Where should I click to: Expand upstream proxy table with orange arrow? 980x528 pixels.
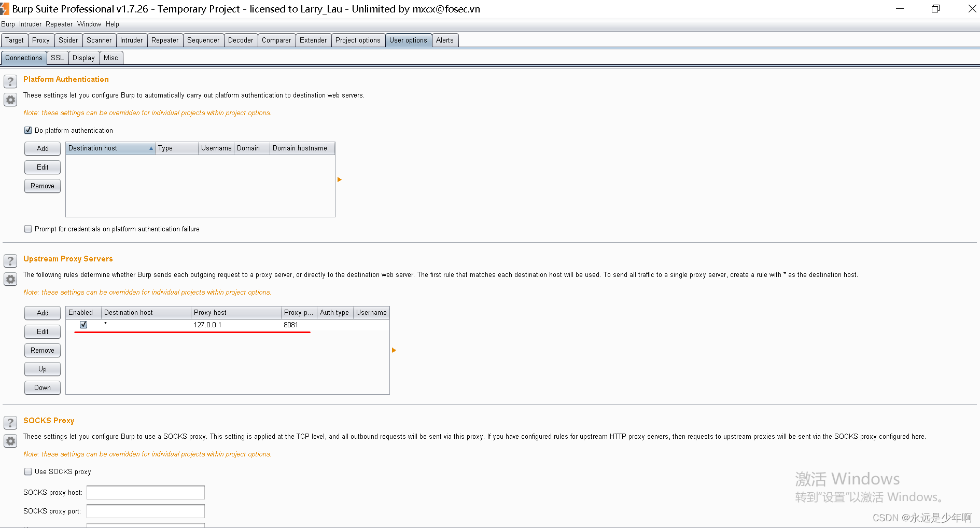coord(394,350)
